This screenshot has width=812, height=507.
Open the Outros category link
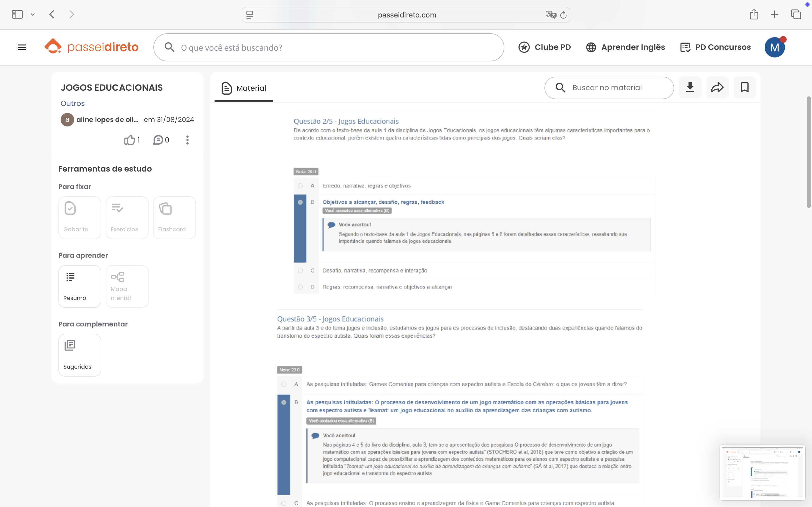point(72,103)
